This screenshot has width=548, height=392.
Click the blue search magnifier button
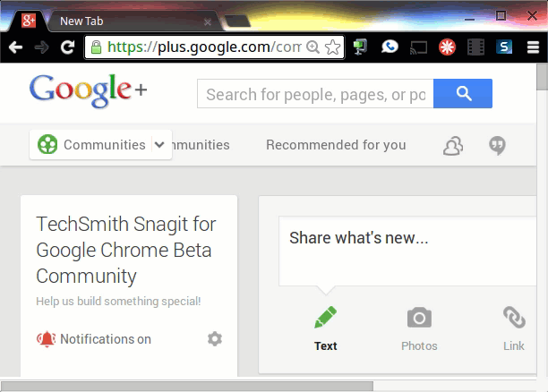point(462,93)
